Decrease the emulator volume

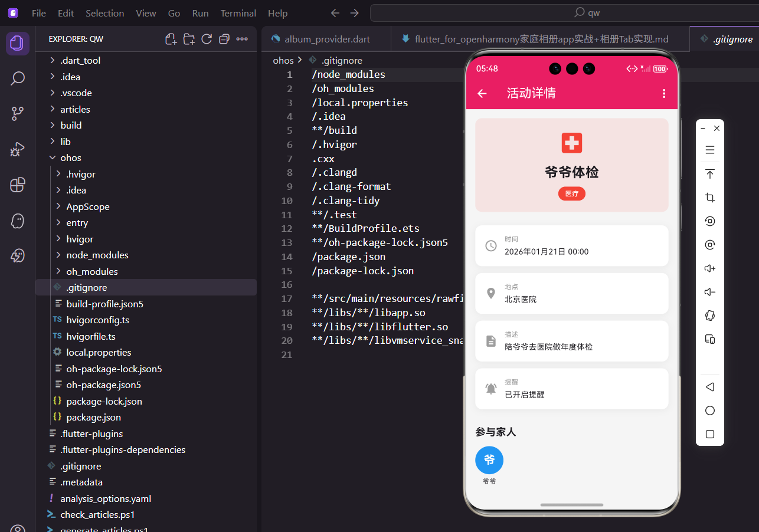tap(709, 291)
